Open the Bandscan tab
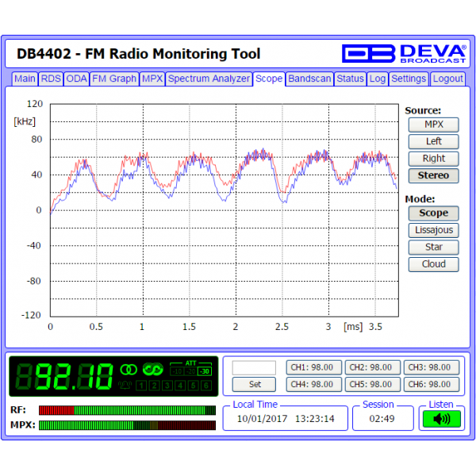 [309, 79]
